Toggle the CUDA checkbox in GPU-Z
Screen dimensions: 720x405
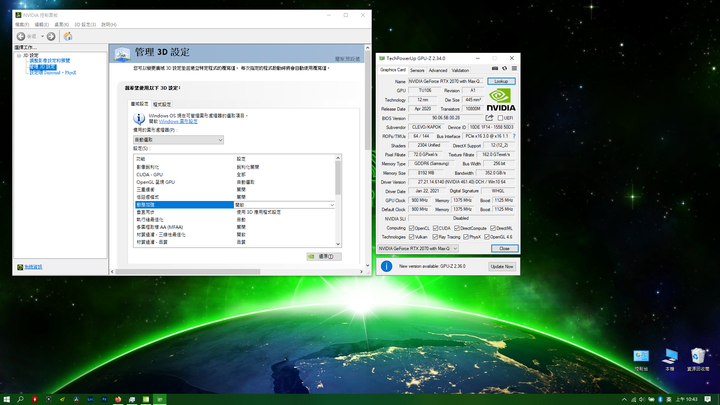435,228
